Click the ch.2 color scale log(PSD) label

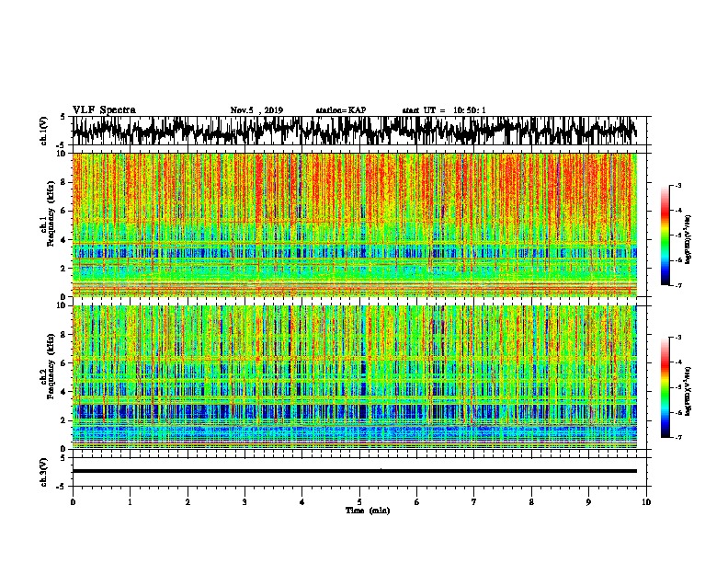pyautogui.click(x=688, y=391)
